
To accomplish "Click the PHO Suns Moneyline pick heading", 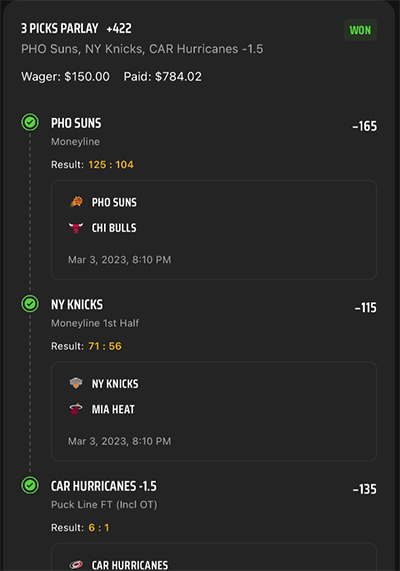I will pyautogui.click(x=76, y=123).
